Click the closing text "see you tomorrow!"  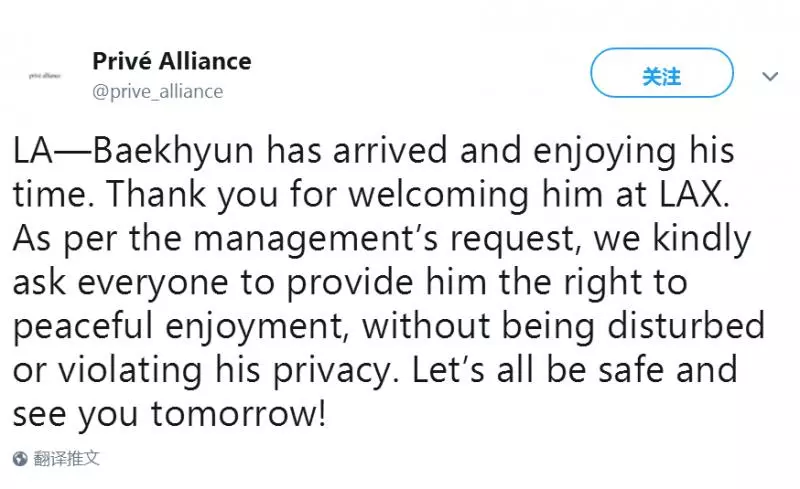point(169,414)
